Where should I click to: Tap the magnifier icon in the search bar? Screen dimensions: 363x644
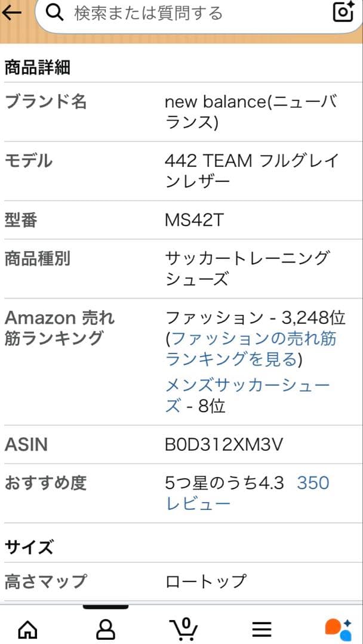(x=54, y=13)
